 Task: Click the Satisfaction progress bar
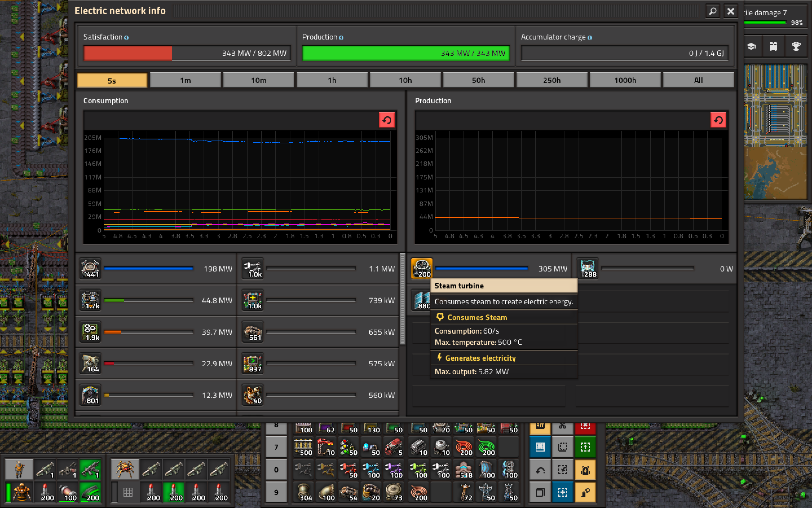[187, 53]
